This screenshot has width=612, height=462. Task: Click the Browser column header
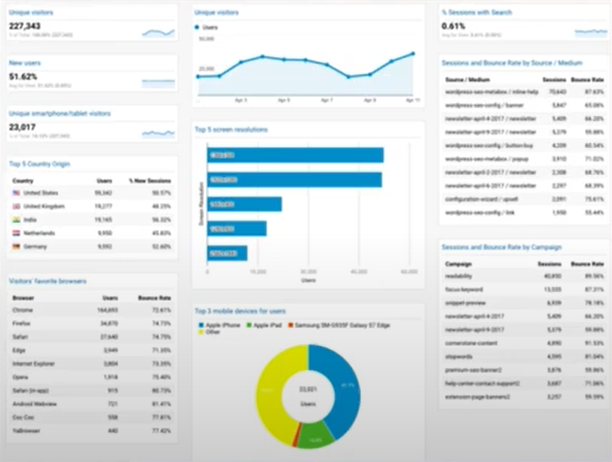point(23,298)
